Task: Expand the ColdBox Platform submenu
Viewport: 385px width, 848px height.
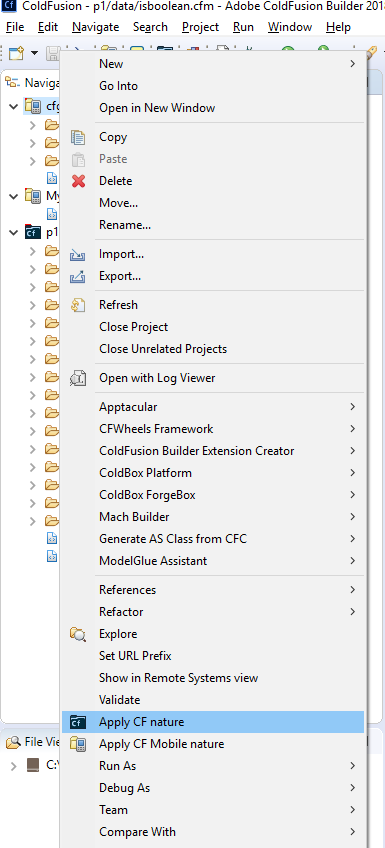Action: point(353,473)
